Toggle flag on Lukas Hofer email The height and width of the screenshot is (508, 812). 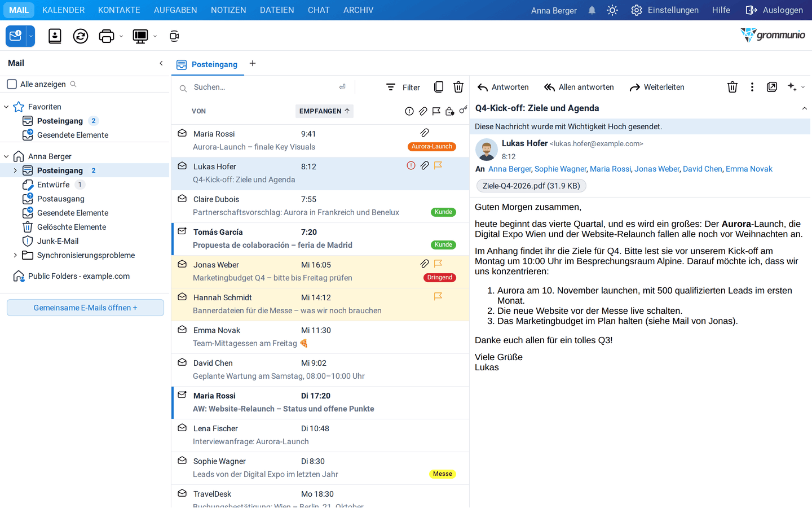click(438, 165)
